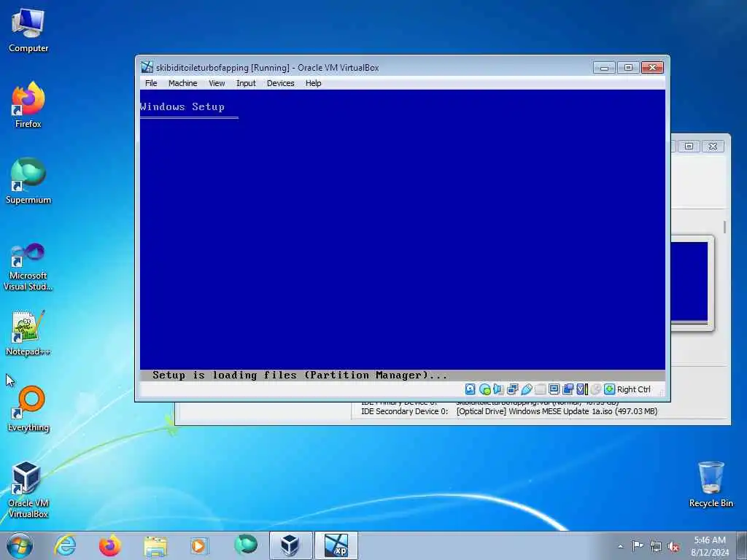Select the Firefox desktop shortcut

coord(28,105)
